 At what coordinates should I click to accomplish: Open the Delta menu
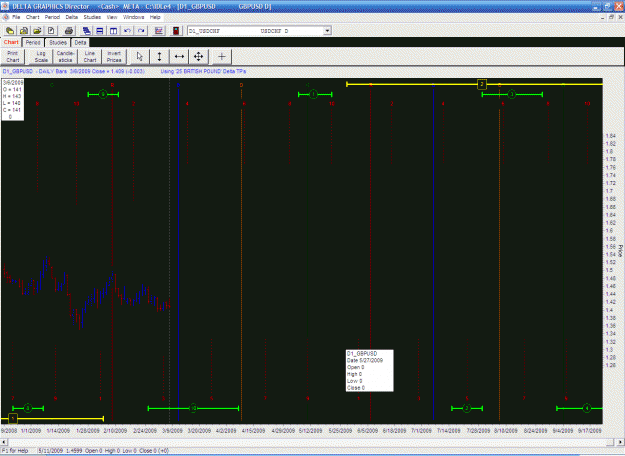(x=72, y=17)
